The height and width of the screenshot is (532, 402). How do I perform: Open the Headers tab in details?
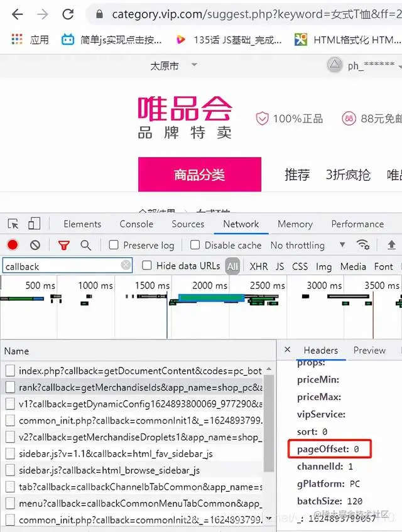321,350
